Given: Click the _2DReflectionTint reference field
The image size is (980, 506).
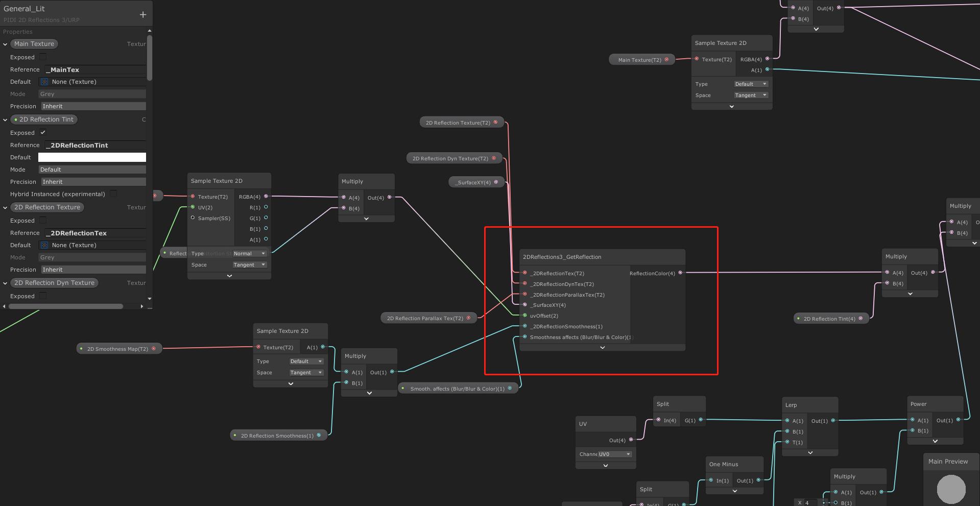Looking at the screenshot, I should pos(95,145).
